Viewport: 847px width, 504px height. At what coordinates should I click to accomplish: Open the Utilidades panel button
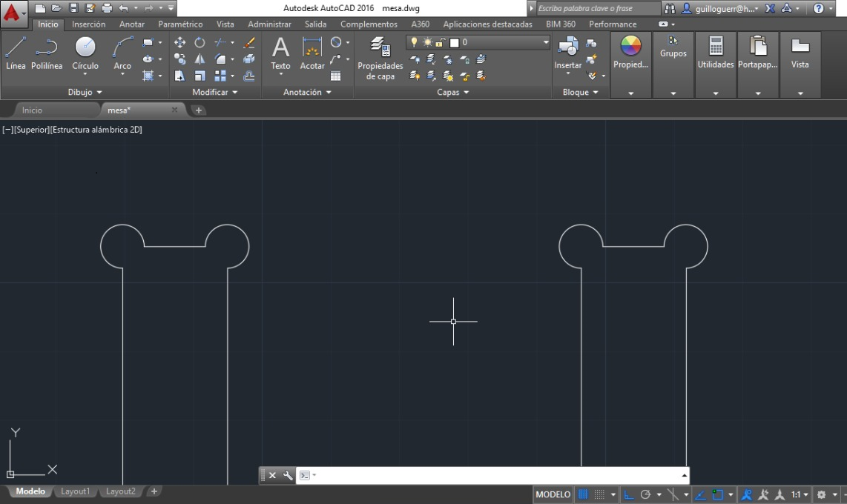tap(716, 52)
